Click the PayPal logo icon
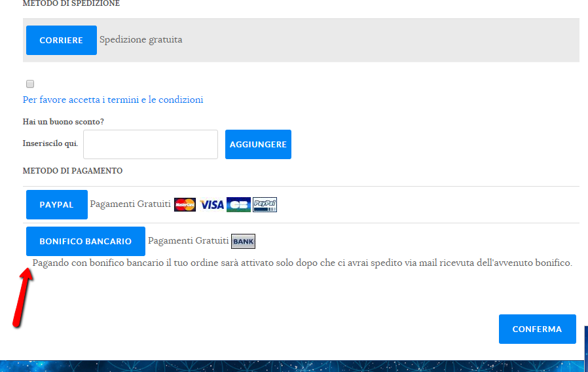Screen dimensions: 588x372 point(265,204)
